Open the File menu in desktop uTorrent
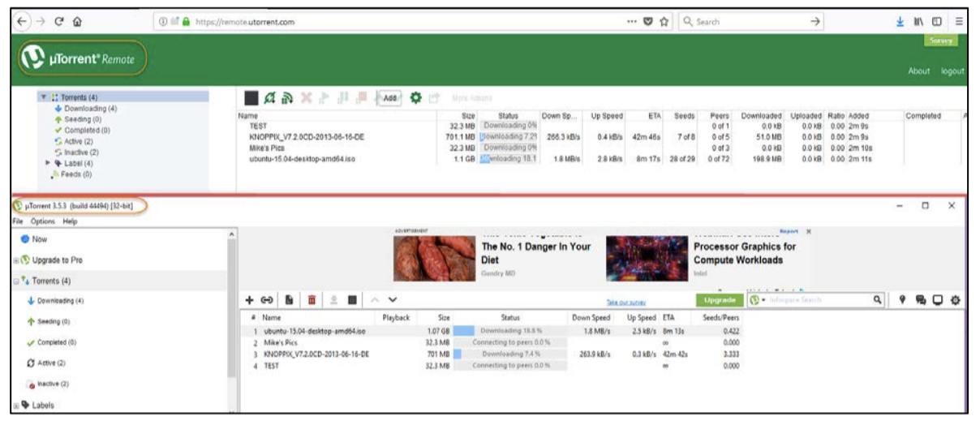 18,221
